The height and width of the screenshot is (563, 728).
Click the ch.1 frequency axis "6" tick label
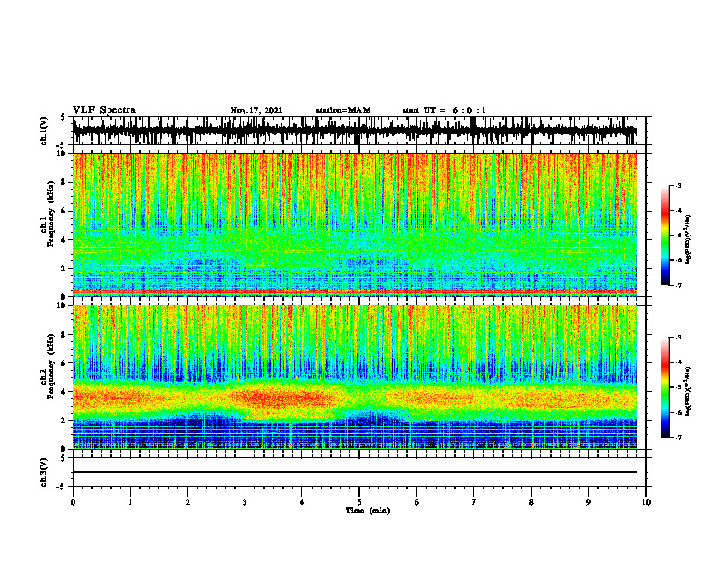(64, 212)
